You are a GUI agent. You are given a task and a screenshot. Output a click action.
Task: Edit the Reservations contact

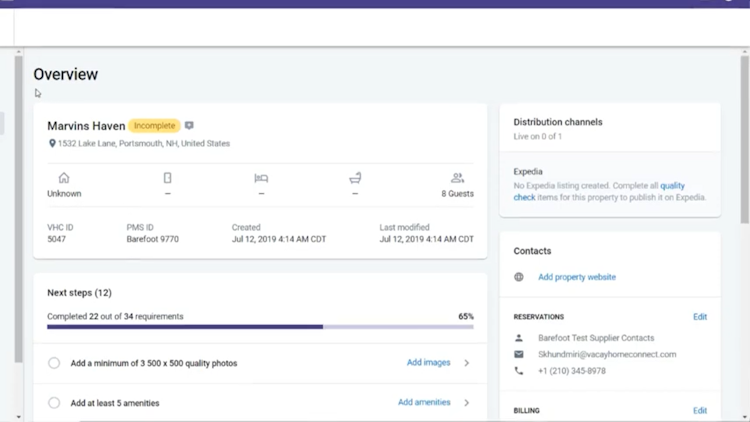tap(700, 317)
